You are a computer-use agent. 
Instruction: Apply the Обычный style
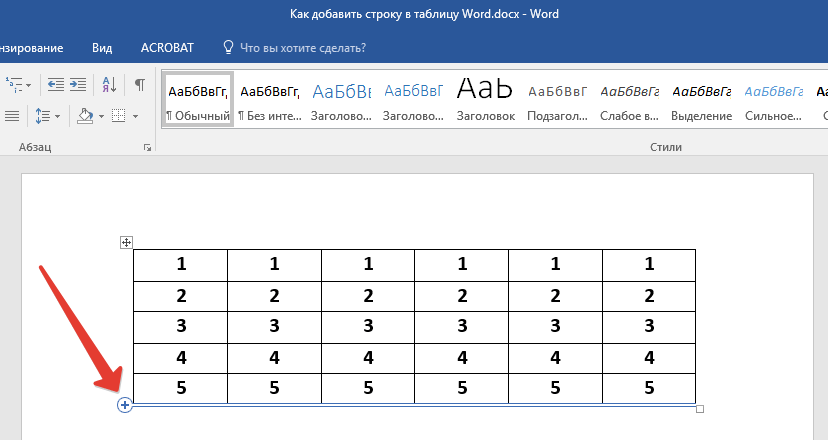coord(198,100)
